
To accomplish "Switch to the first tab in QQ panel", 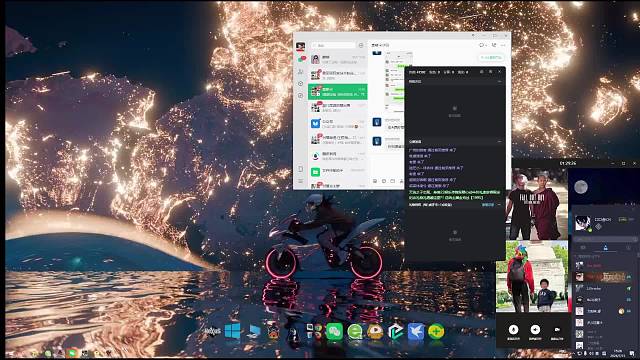I will coord(582,248).
